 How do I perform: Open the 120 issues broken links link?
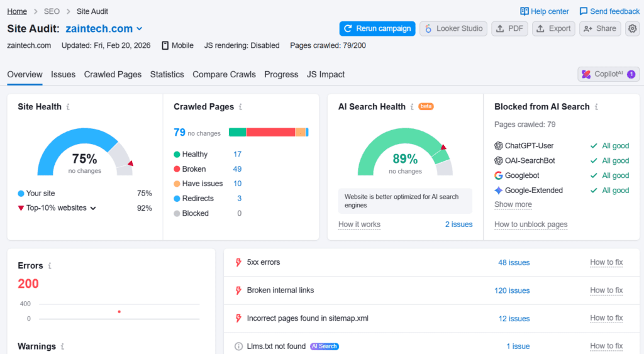point(511,290)
